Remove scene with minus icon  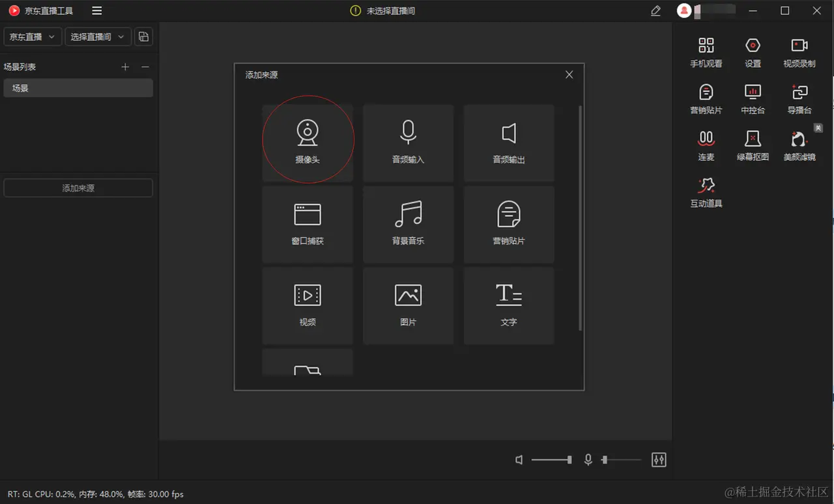145,67
